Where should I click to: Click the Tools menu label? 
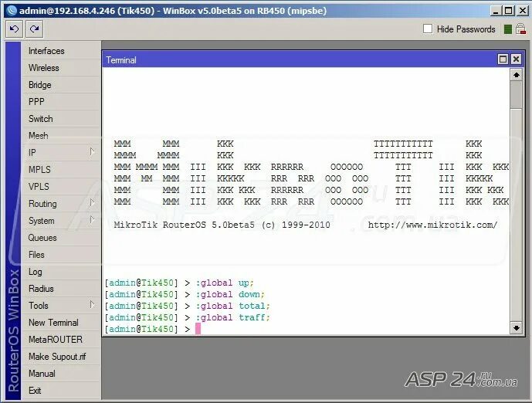pos(39,306)
